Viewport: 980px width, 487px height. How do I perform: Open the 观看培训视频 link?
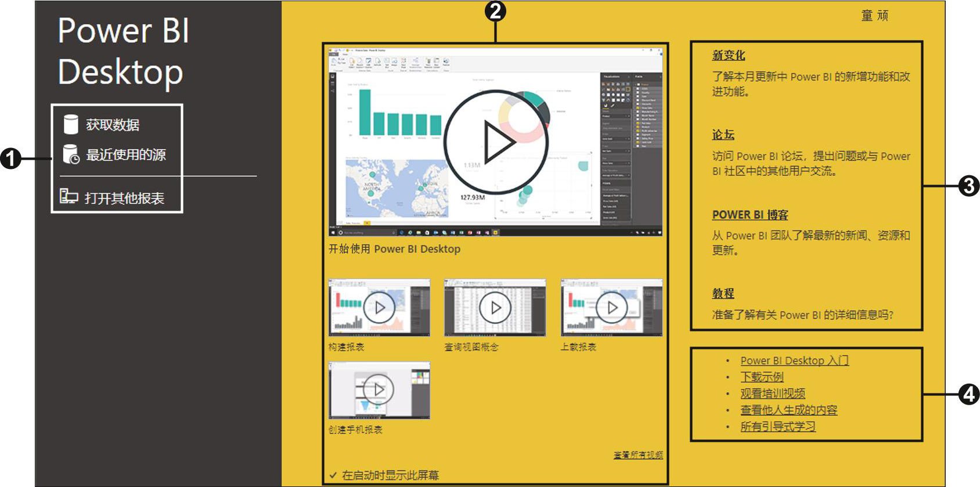pos(773,394)
